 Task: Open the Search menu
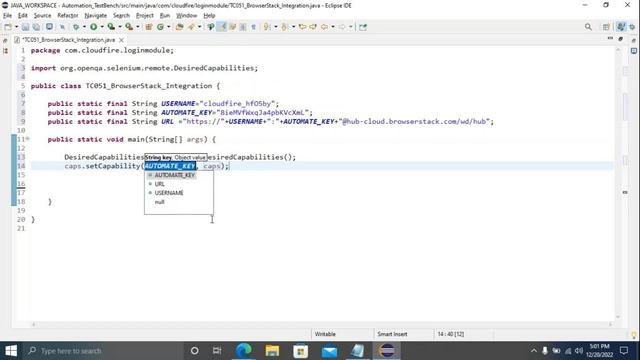tap(121, 16)
